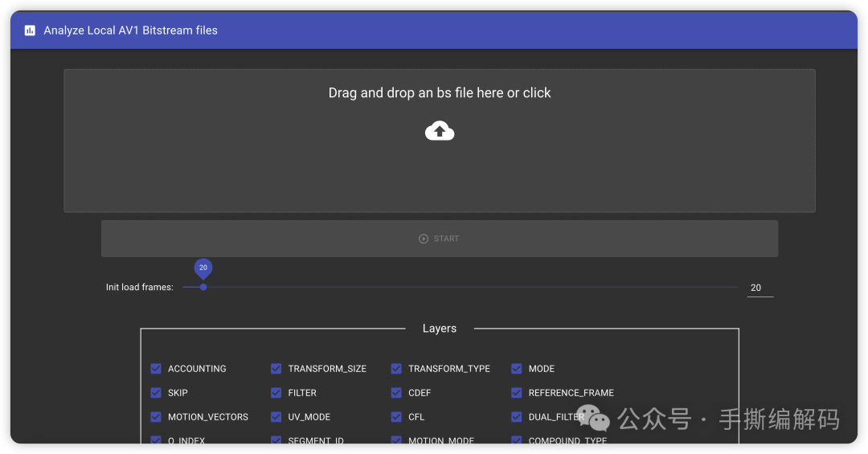Click the START button
868x454 pixels.
[x=440, y=239]
